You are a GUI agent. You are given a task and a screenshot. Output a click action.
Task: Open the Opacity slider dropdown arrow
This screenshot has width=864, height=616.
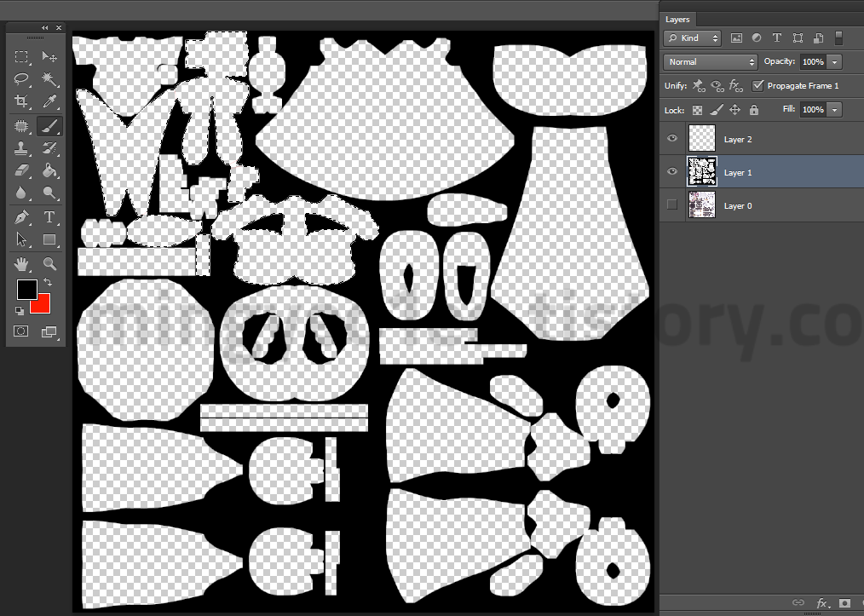pyautogui.click(x=834, y=61)
